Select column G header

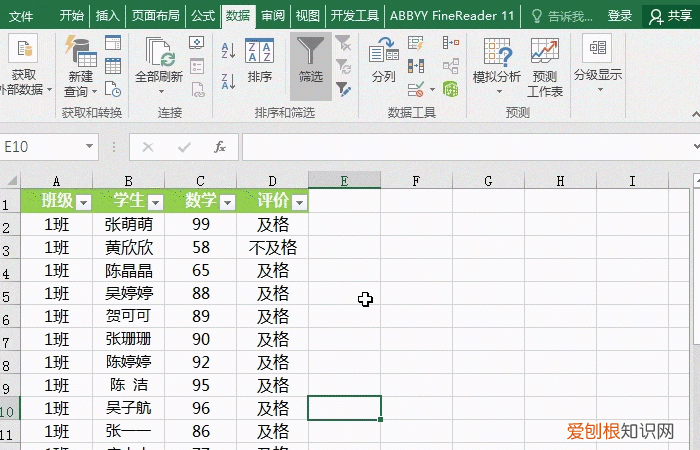(488, 180)
